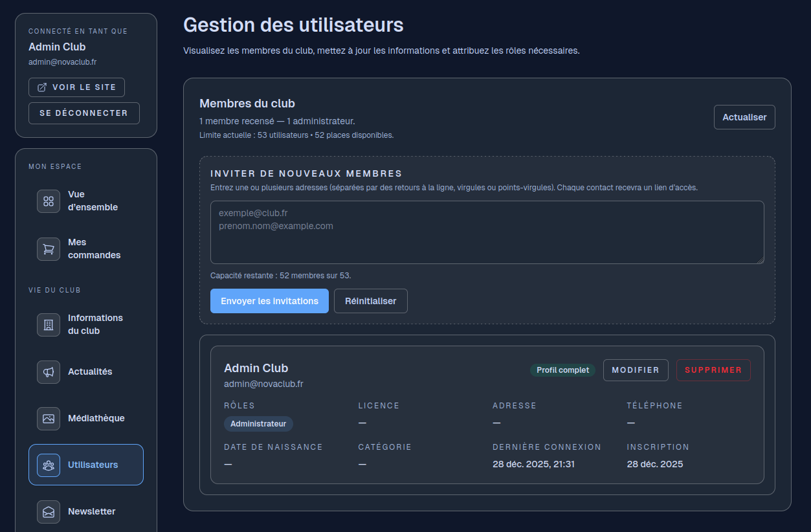
Task: Send invites with Envoyer les invitations
Action: [x=269, y=301]
